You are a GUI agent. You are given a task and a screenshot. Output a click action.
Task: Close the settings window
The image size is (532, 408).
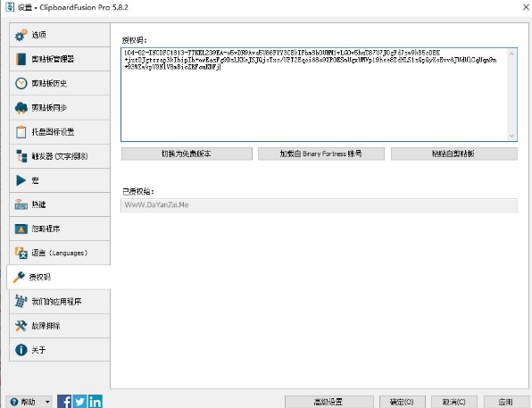point(526,7)
